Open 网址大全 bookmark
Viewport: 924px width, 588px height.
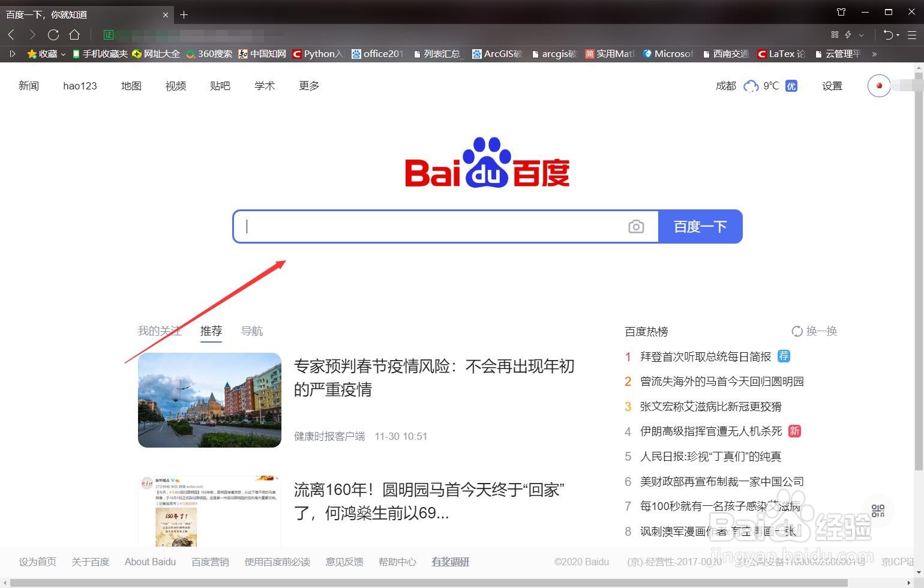pyautogui.click(x=156, y=54)
